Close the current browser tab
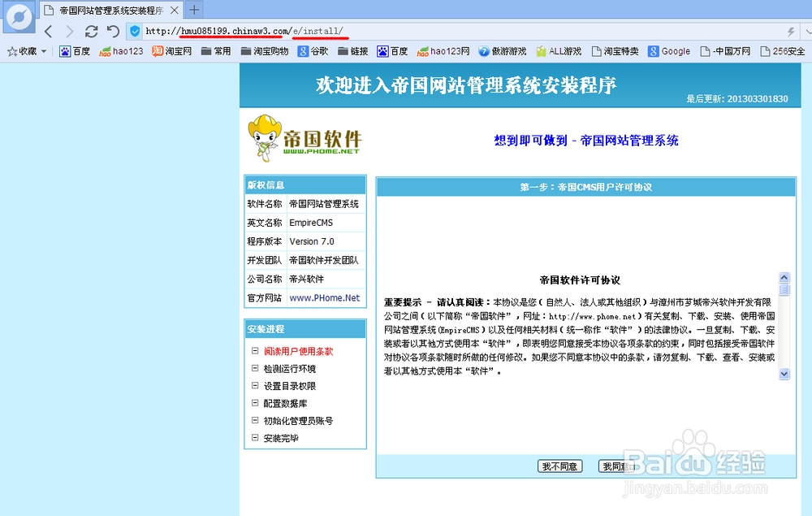 [175, 10]
